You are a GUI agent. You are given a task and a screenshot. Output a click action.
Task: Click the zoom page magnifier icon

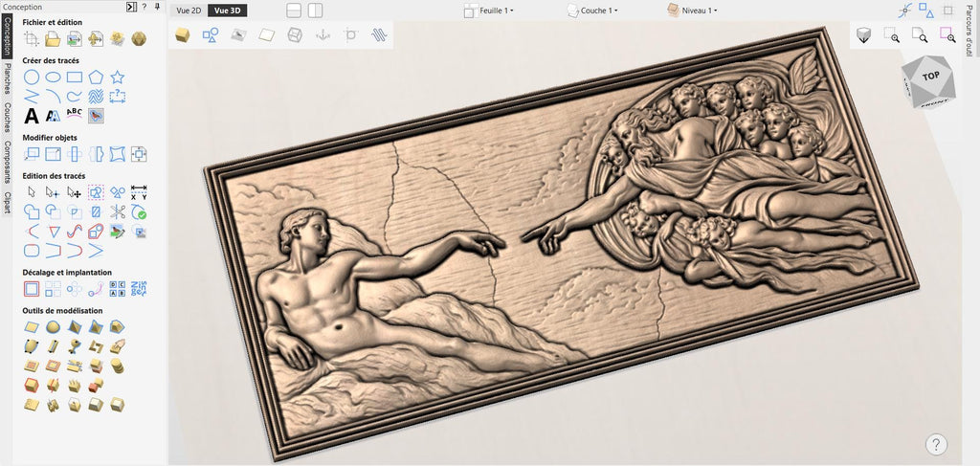click(x=920, y=35)
